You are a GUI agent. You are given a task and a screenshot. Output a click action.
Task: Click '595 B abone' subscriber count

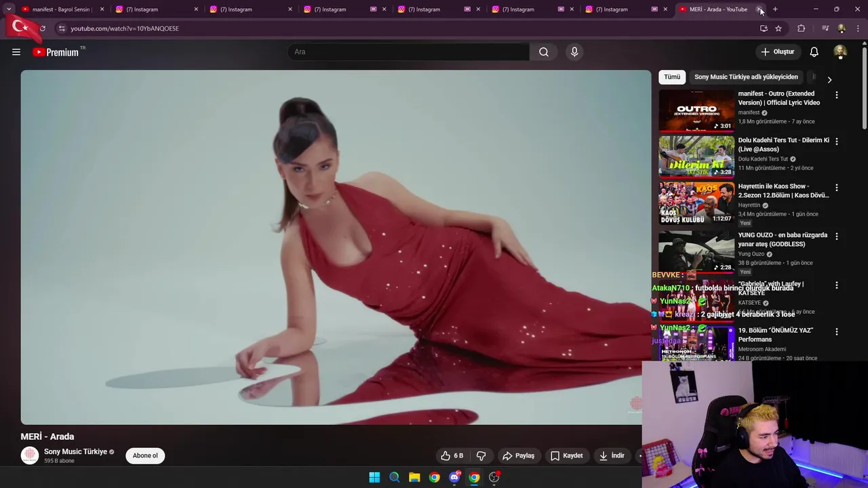[x=59, y=461]
